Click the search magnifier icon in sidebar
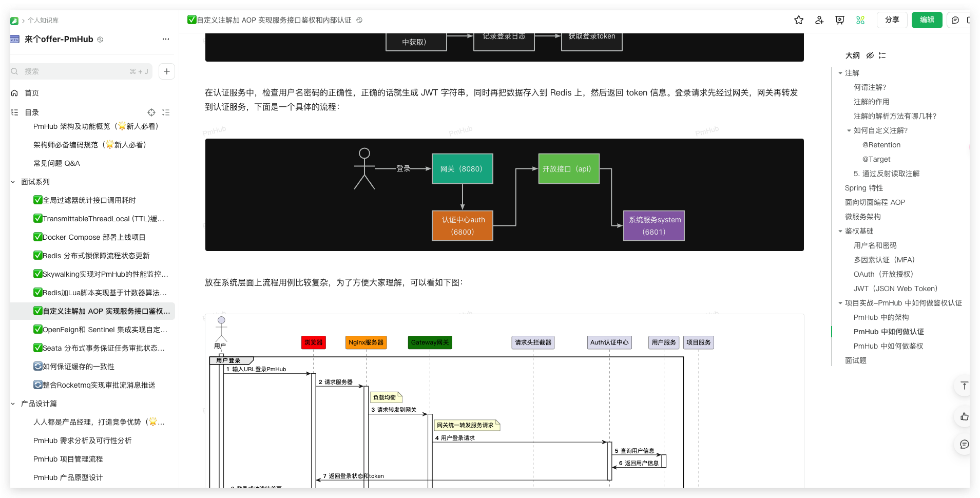This screenshot has height=498, width=980. pyautogui.click(x=14, y=71)
